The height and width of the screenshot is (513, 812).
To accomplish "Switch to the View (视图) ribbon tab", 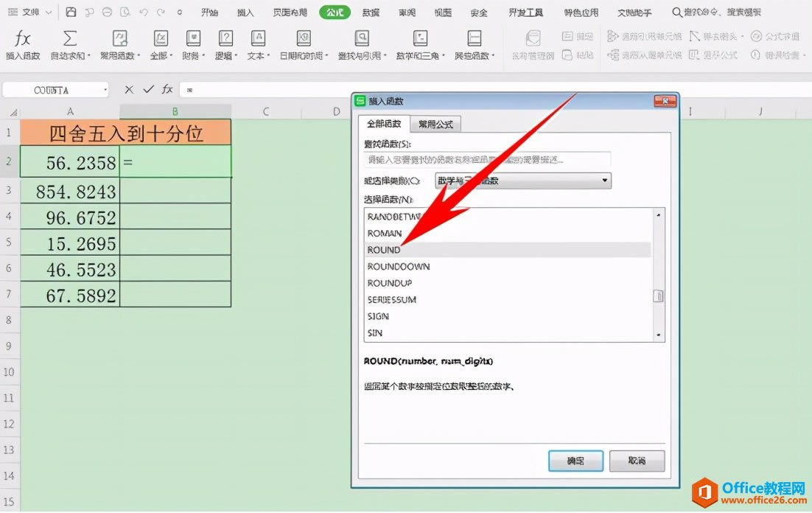I will 443,13.
